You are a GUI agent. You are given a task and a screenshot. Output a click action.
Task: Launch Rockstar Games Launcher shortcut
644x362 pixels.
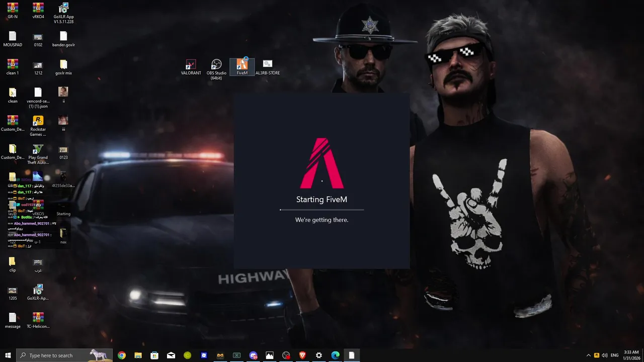pyautogui.click(x=38, y=126)
